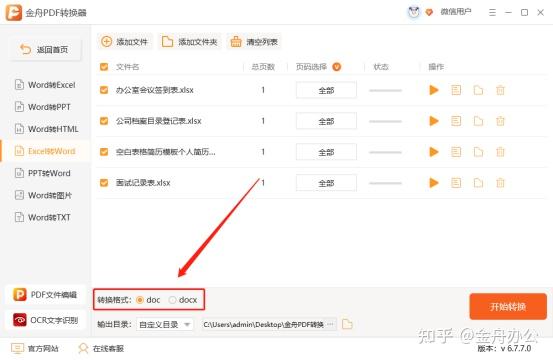Open the 页码选择 dropdown arrow in header

337,67
